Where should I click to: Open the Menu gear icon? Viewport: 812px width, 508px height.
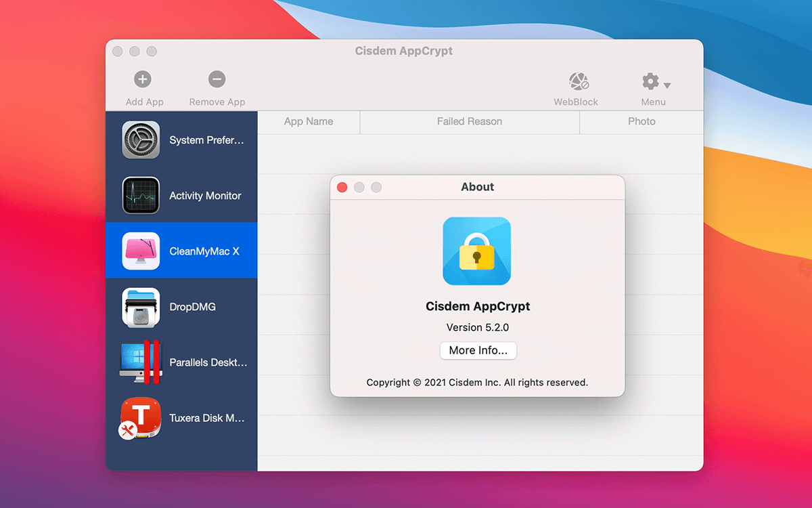click(x=650, y=81)
